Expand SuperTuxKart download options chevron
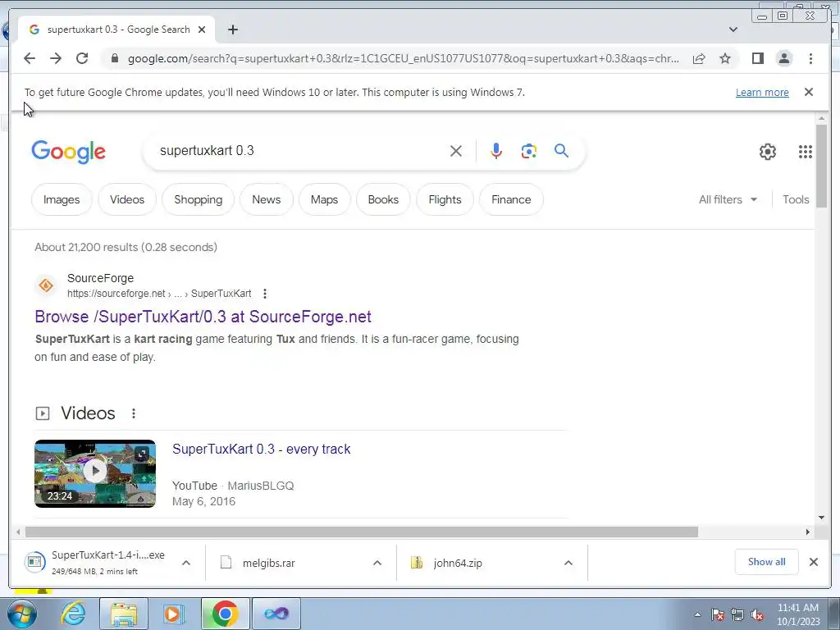 point(186,563)
